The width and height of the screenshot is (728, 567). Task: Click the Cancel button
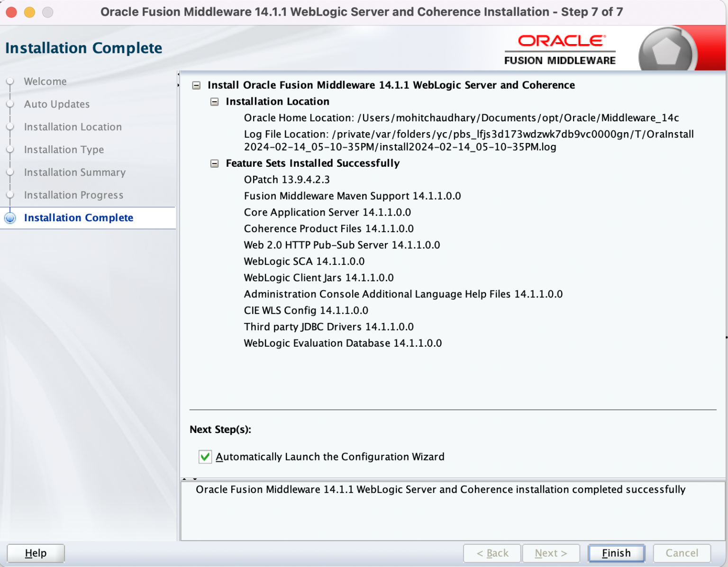[x=682, y=553]
